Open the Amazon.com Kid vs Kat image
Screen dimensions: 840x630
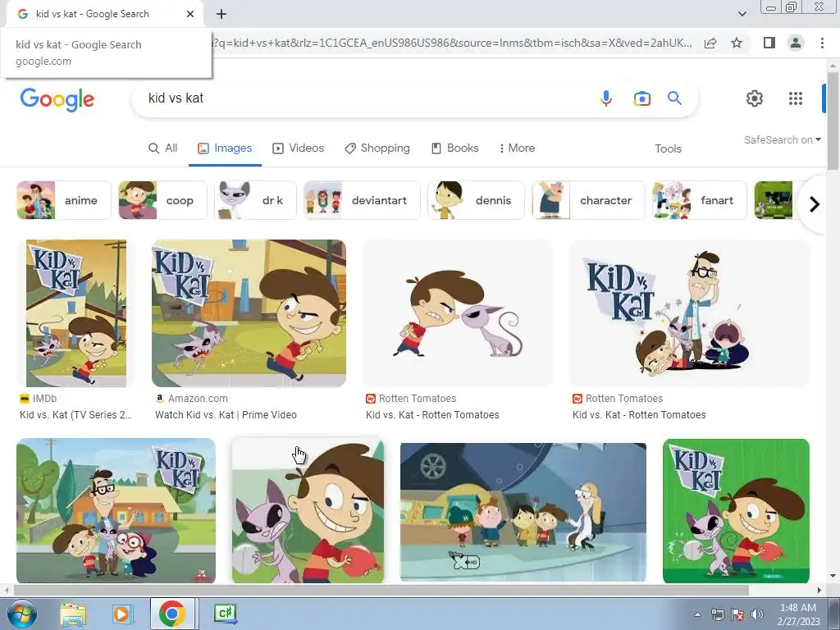coord(249,313)
